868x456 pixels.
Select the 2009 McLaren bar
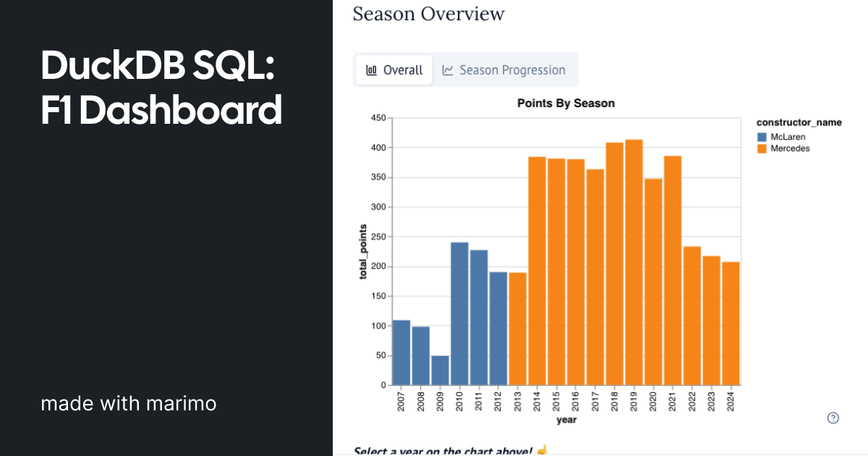441,371
